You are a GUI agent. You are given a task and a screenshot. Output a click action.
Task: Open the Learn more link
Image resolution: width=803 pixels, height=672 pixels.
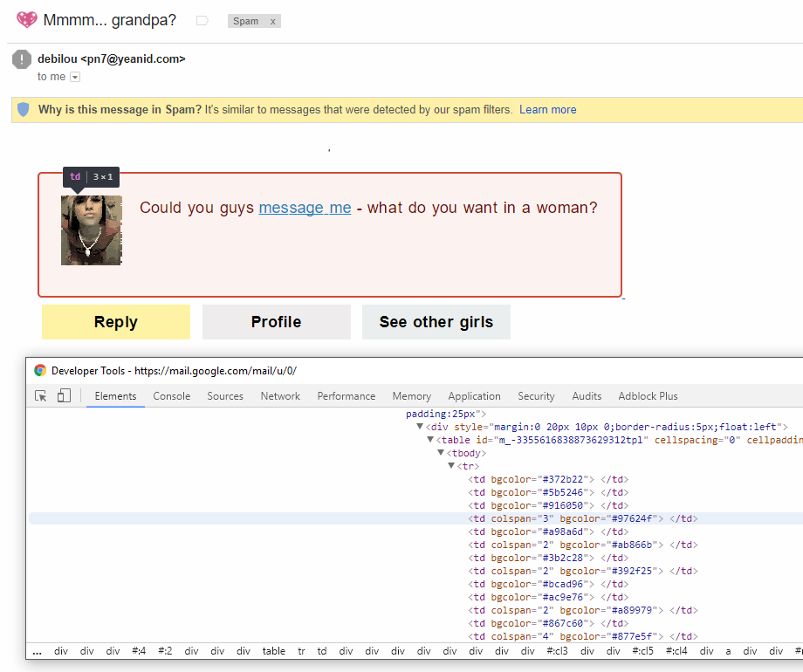547,110
